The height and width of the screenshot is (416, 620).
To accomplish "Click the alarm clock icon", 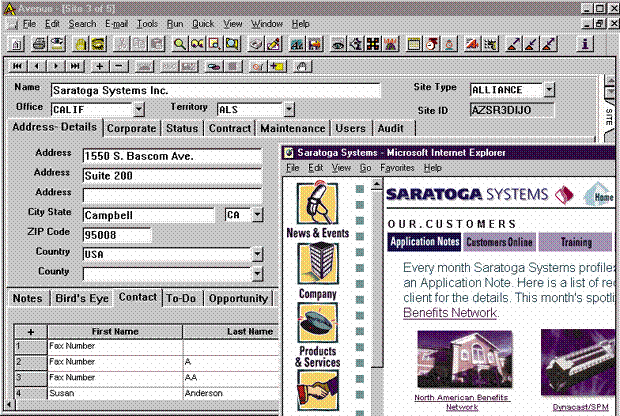I will coord(449,44).
